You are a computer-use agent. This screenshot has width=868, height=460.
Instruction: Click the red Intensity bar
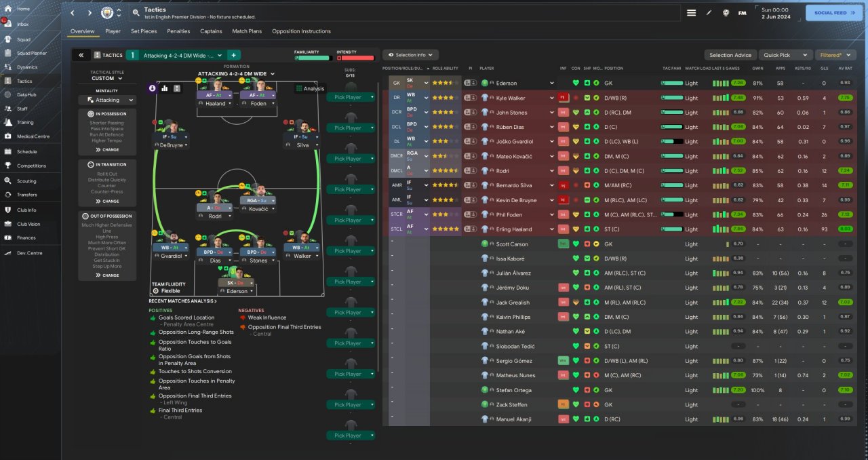pos(355,58)
